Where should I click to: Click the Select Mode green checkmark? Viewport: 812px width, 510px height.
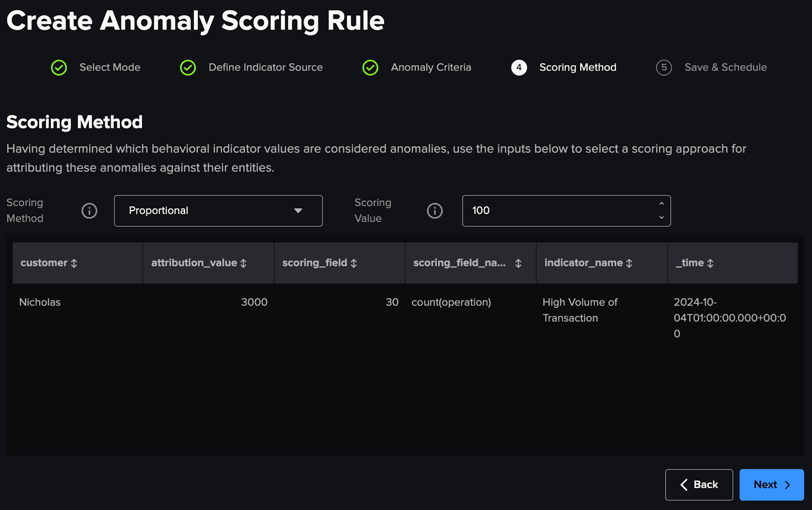(59, 67)
